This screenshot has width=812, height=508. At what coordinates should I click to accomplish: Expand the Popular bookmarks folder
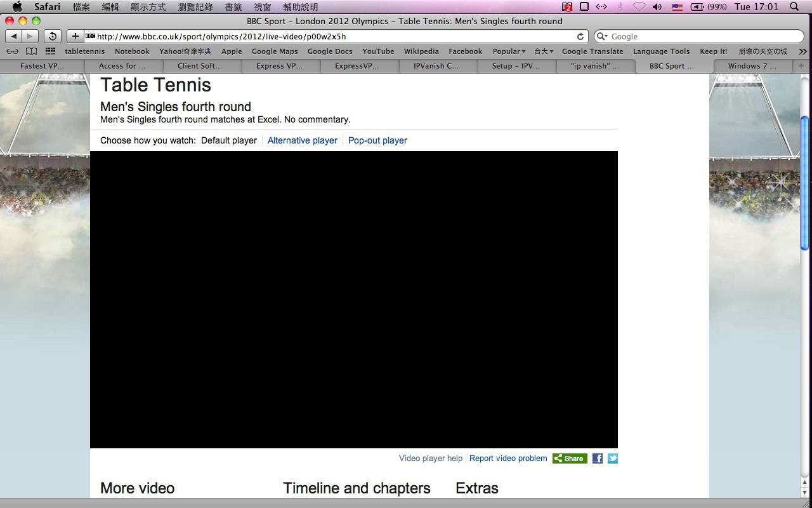509,51
